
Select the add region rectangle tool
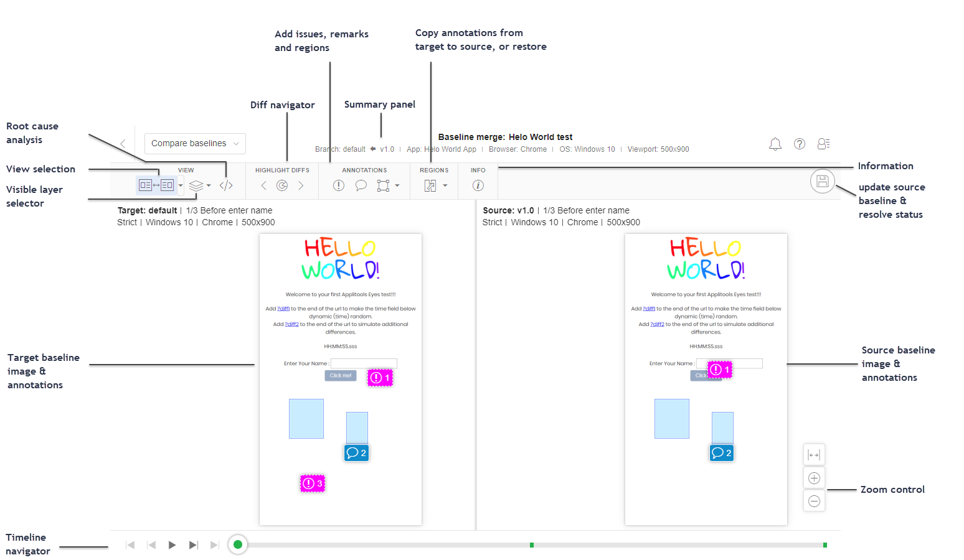383,185
